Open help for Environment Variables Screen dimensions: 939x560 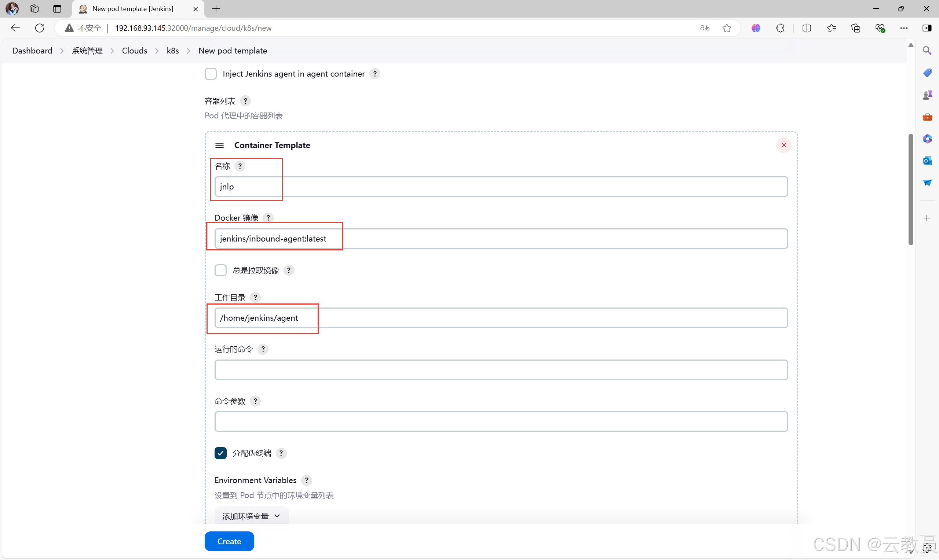click(x=307, y=480)
